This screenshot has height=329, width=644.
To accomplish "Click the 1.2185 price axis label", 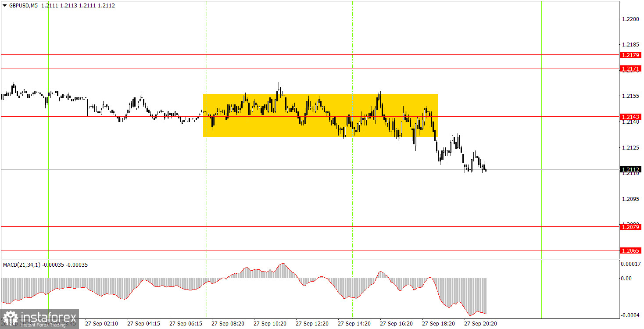I will (630, 45).
